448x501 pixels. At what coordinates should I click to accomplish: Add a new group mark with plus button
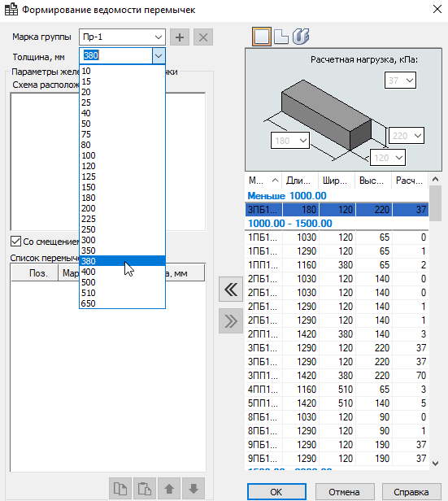point(180,37)
